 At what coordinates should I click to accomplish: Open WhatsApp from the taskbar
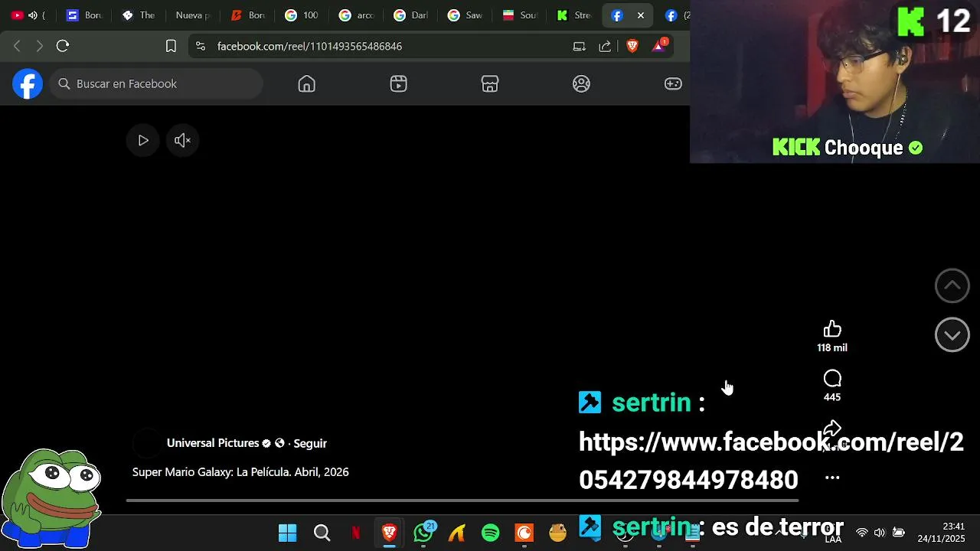coord(423,533)
